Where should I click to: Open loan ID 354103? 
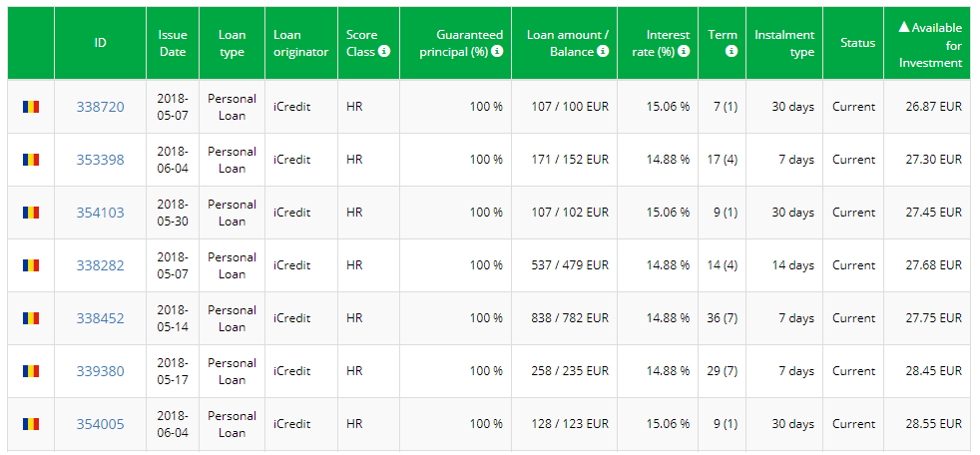pyautogui.click(x=100, y=213)
